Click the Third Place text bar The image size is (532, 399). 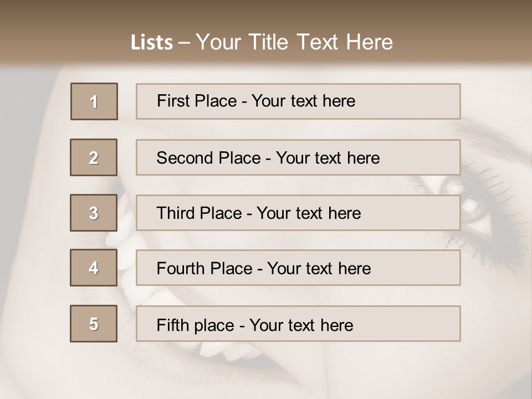298,213
